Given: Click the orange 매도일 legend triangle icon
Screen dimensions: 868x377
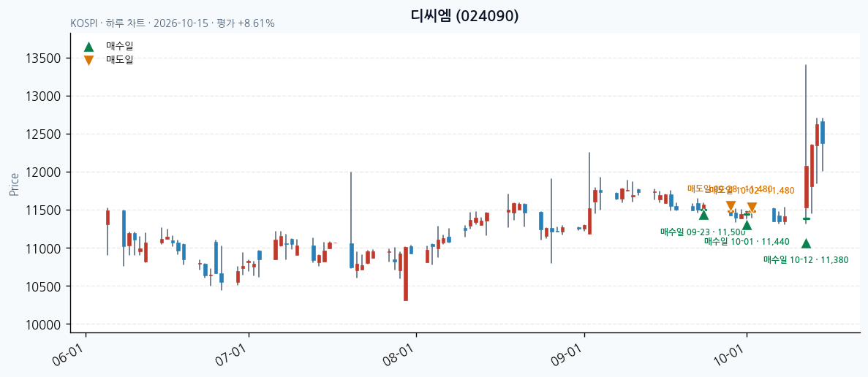Looking at the screenshot, I should point(88,60).
